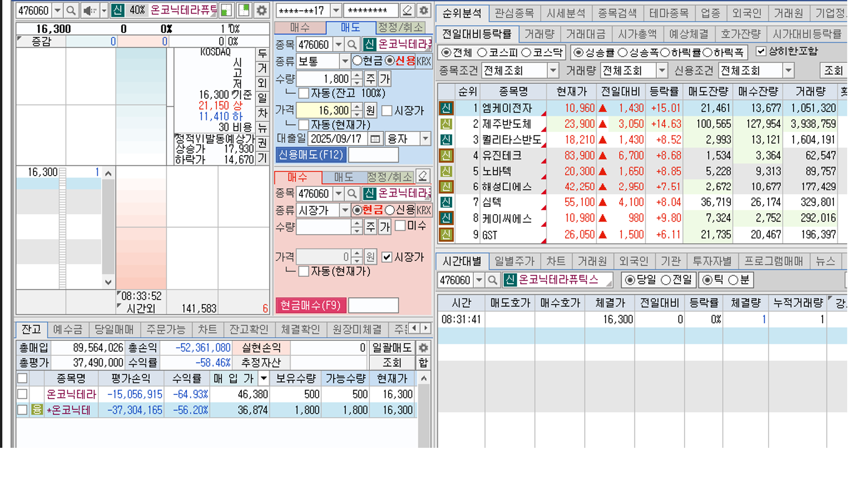The height and width of the screenshot is (491, 868).
Task: Click the speaker sound alert icon
Action: (89, 10)
